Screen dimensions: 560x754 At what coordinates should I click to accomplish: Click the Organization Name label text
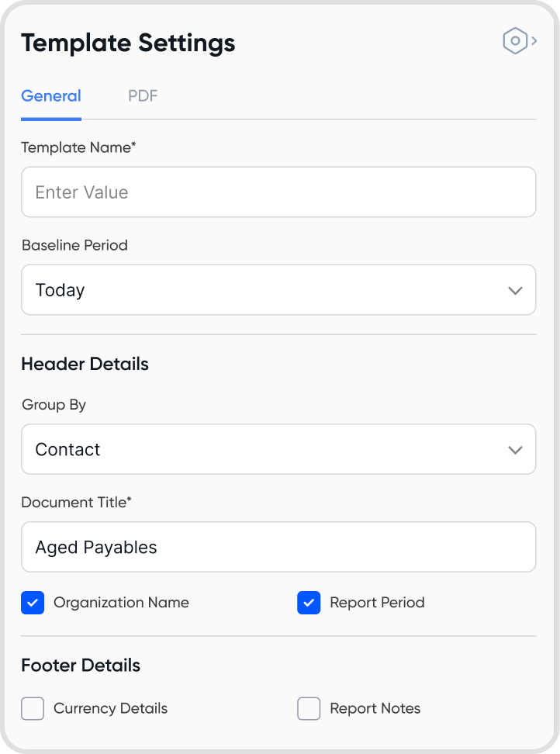[x=121, y=603]
